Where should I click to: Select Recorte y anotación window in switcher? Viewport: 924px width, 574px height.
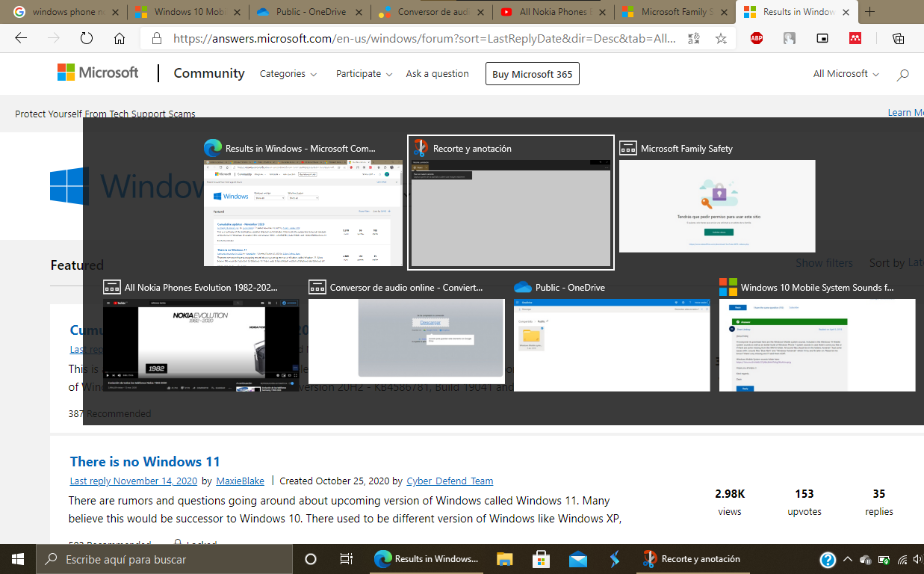pos(511,202)
